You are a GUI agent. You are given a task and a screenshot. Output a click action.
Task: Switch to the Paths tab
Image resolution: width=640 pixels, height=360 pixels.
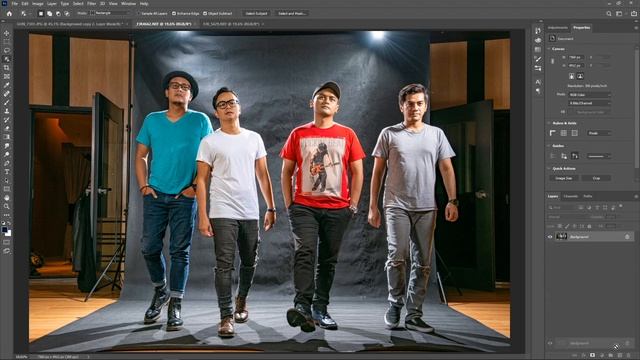[588, 196]
